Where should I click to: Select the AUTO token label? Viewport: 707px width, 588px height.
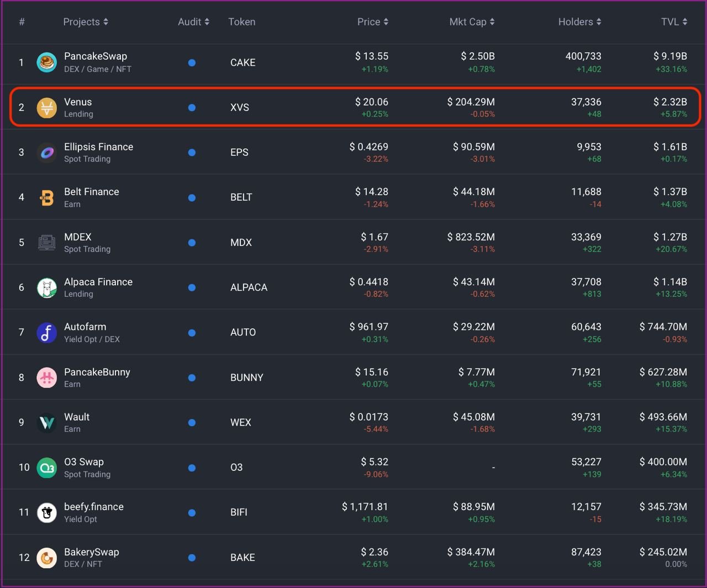pyautogui.click(x=243, y=333)
